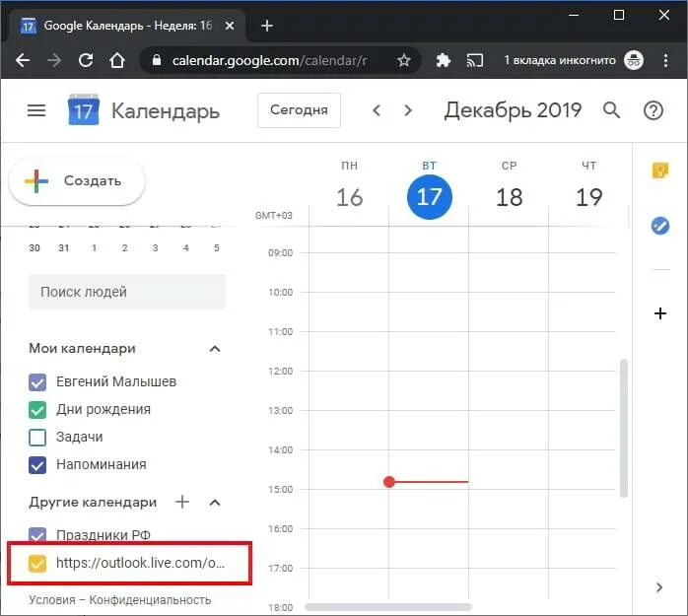The width and height of the screenshot is (688, 616).
Task: Reload the page
Action: coord(86,60)
